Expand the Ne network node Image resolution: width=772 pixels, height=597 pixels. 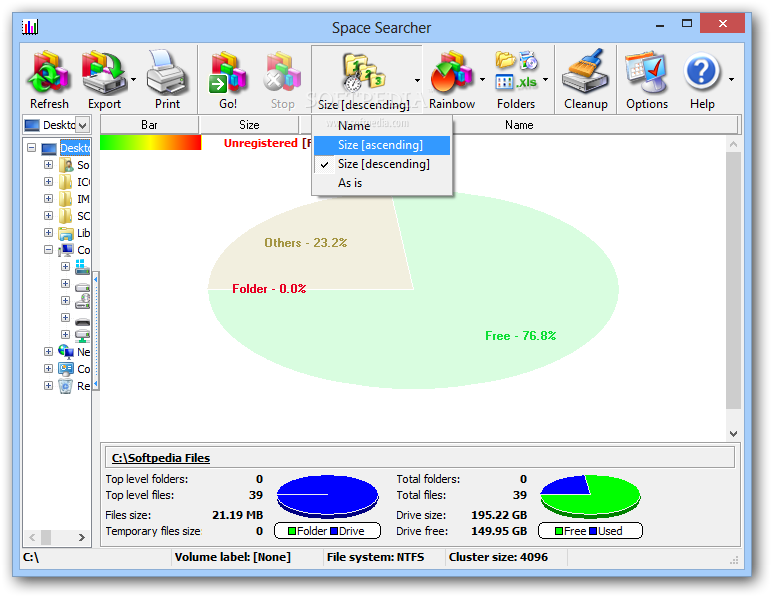pos(48,351)
